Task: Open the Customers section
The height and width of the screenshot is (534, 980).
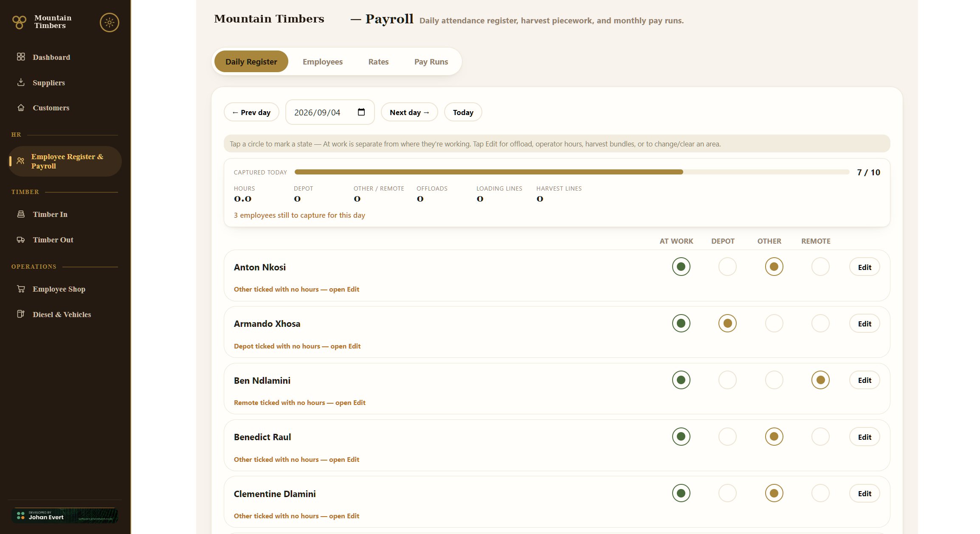Action: coord(65,108)
